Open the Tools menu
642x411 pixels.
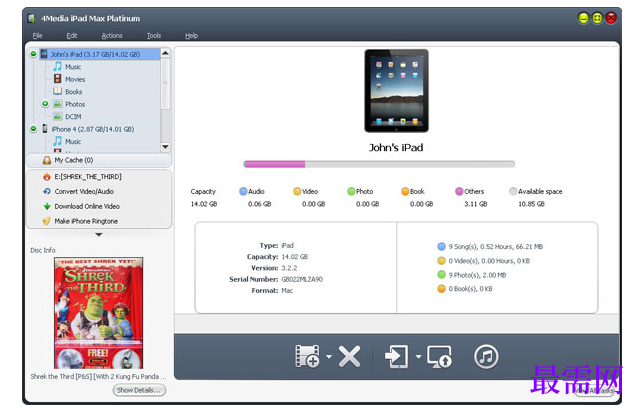pyautogui.click(x=154, y=36)
